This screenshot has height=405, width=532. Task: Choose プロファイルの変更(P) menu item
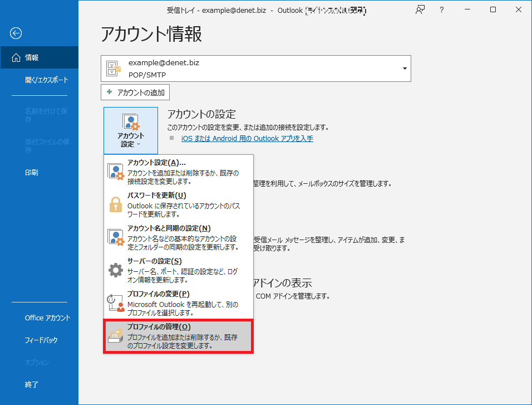point(179,302)
